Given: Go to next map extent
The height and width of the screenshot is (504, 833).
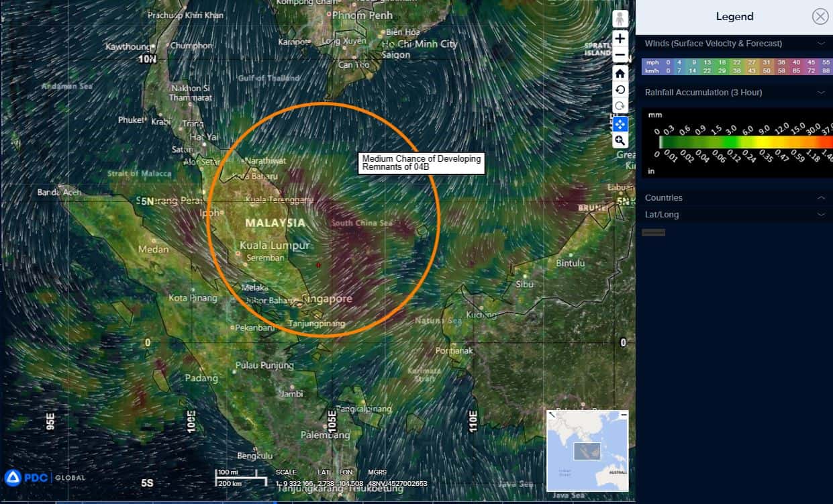Looking at the screenshot, I should 620,107.
